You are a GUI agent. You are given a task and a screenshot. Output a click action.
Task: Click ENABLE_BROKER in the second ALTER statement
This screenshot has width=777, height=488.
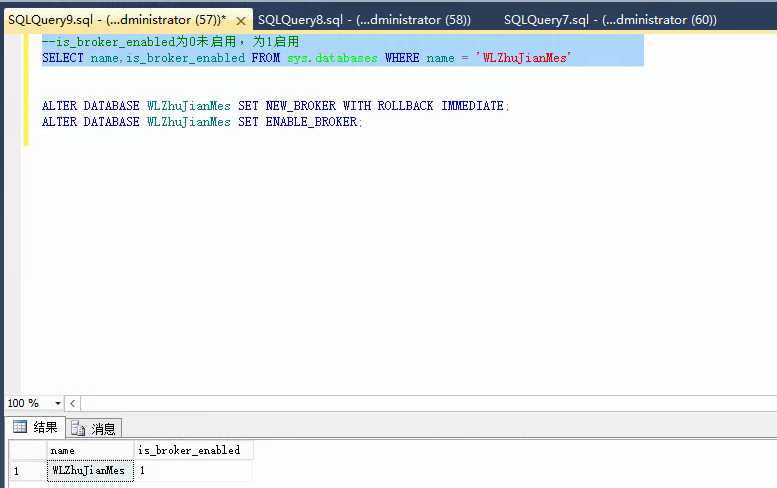pyautogui.click(x=311, y=122)
